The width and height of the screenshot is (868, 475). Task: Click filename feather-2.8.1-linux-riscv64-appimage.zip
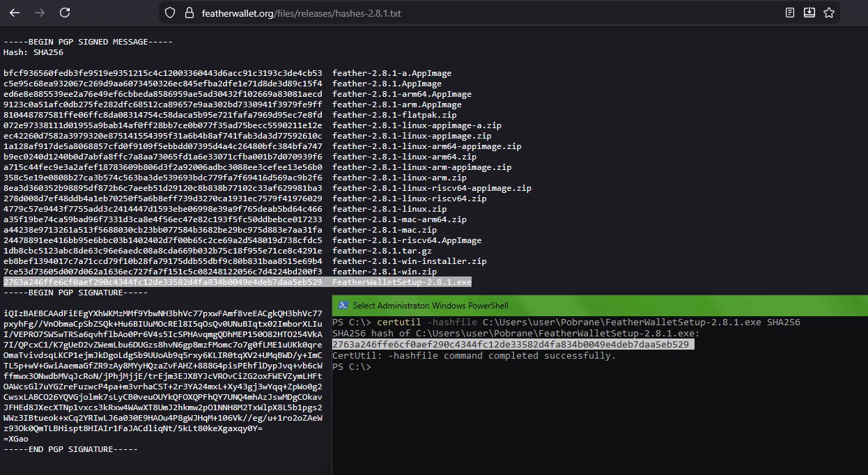click(x=432, y=188)
